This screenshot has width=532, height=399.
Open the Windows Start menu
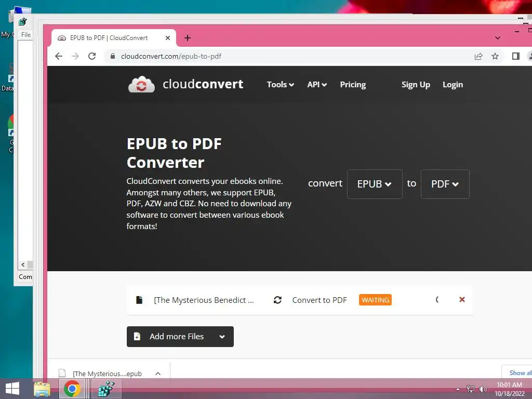pyautogui.click(x=12, y=389)
